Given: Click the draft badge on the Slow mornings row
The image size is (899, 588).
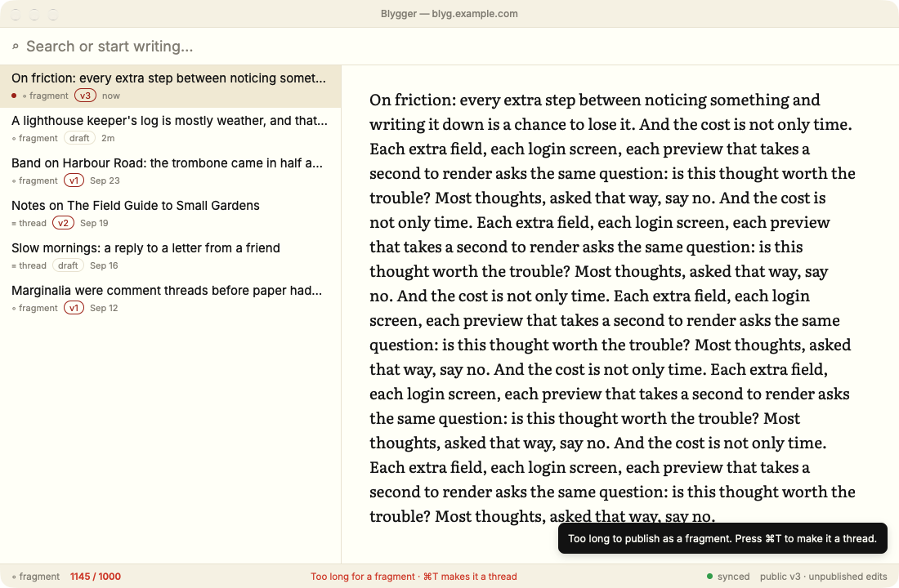Looking at the screenshot, I should pyautogui.click(x=68, y=265).
